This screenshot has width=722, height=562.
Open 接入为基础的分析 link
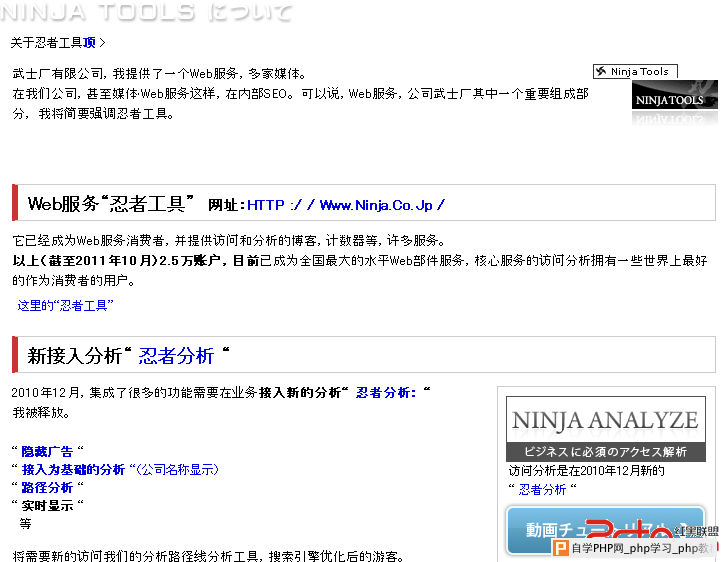[x=73, y=469]
